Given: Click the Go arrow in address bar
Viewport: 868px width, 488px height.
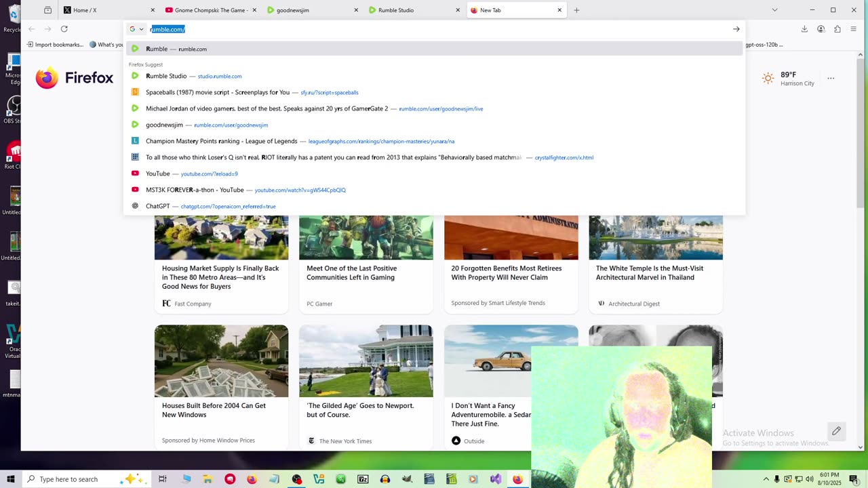Looking at the screenshot, I should coord(736,29).
